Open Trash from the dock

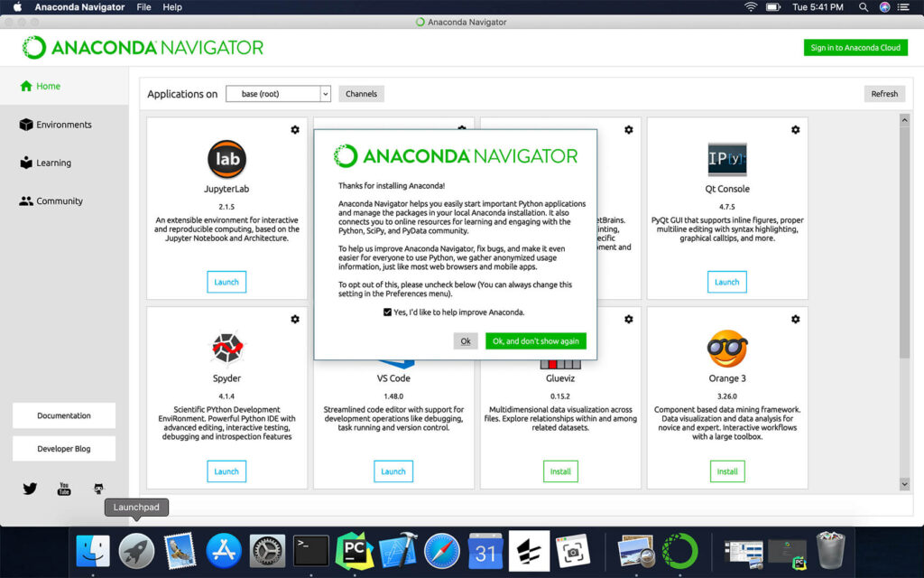click(830, 550)
